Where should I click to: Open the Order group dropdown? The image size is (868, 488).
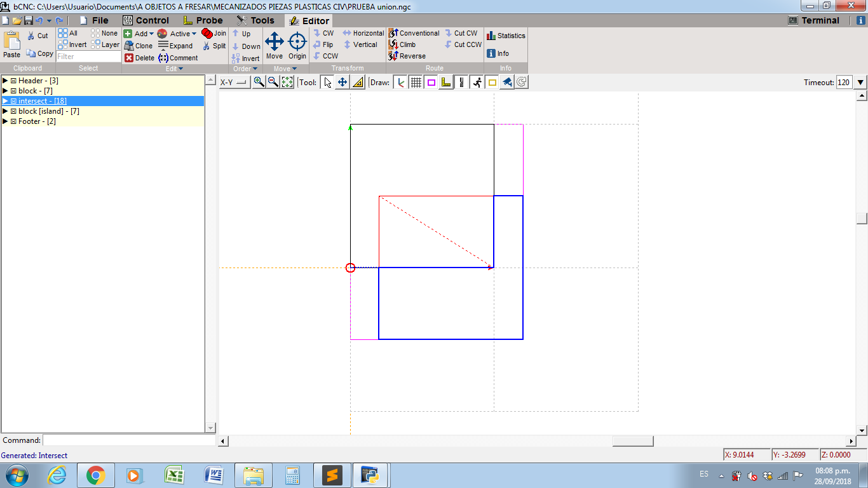click(x=245, y=69)
